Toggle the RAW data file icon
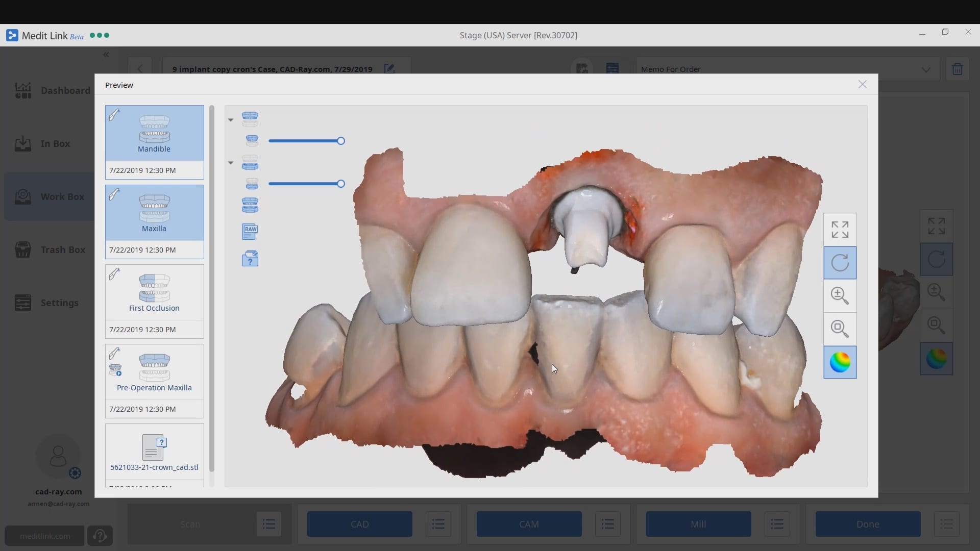Screen dimensions: 980x551 [250, 232]
